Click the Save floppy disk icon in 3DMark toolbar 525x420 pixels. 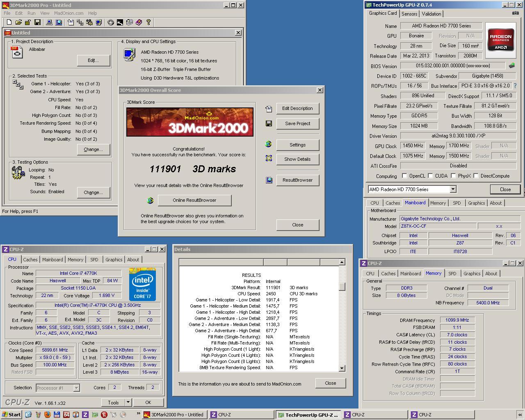tap(37, 23)
